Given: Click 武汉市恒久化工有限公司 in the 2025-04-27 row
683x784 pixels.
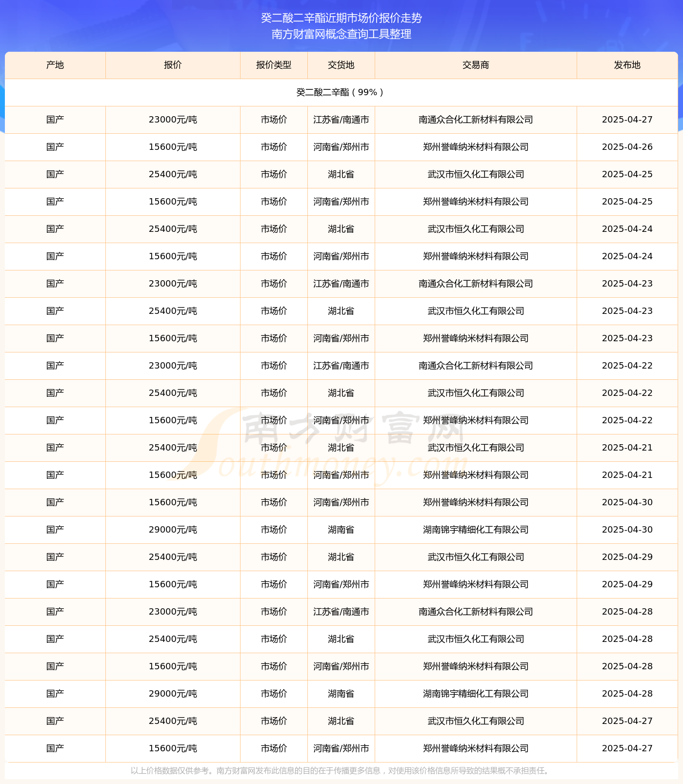Looking at the screenshot, I should click(x=476, y=721).
